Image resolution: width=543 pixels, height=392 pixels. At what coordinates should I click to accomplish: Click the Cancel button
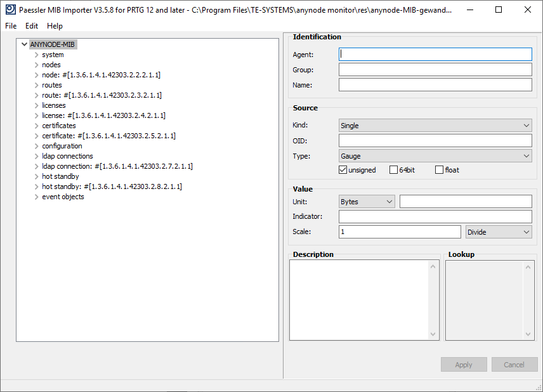[514, 364]
